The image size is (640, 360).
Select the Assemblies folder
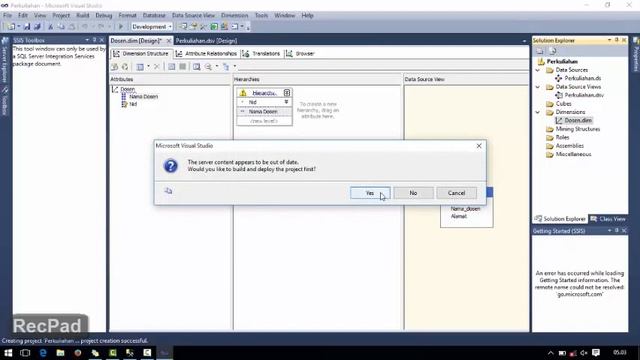tap(569, 146)
